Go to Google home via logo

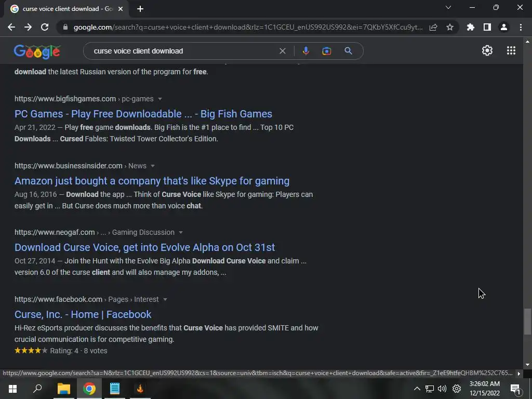pyautogui.click(x=37, y=51)
